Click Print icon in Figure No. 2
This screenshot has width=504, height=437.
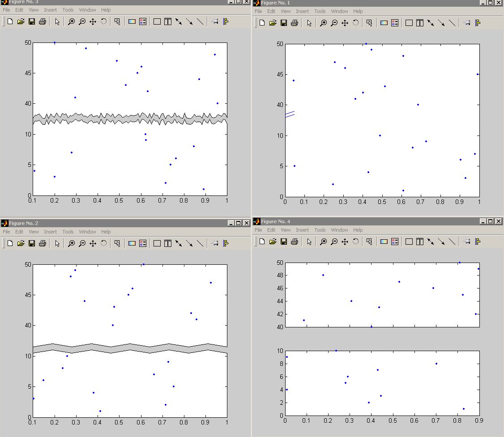click(x=43, y=243)
